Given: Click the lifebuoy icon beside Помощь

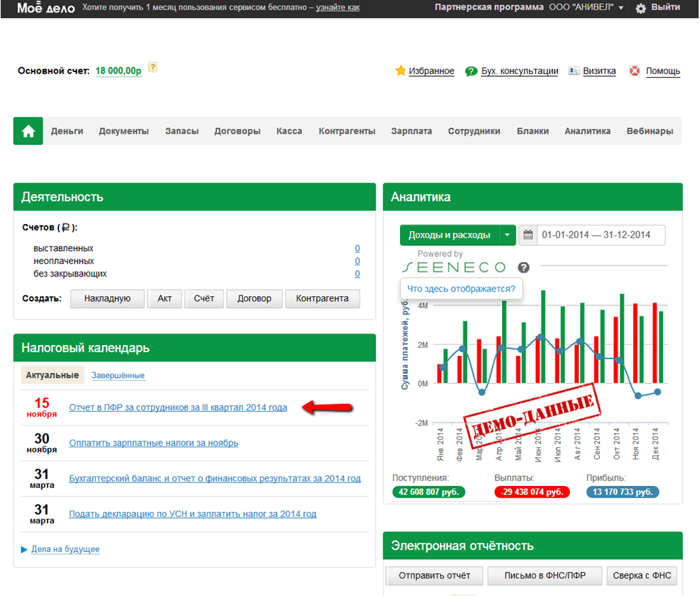Looking at the screenshot, I should pyautogui.click(x=635, y=71).
